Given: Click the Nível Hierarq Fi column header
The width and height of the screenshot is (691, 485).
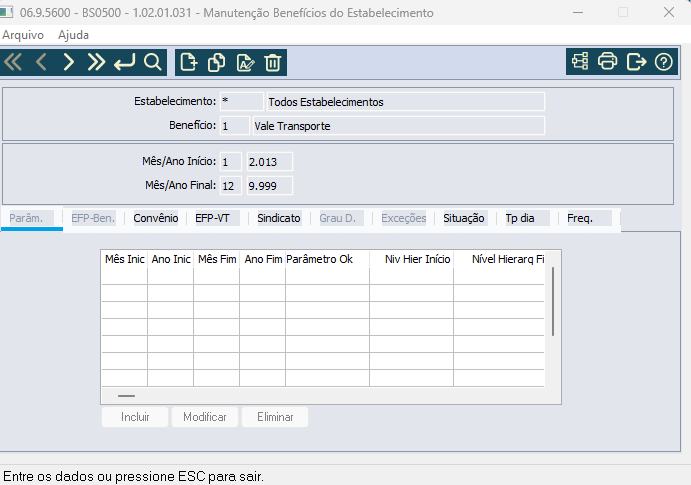Looking at the screenshot, I should 499,259.
